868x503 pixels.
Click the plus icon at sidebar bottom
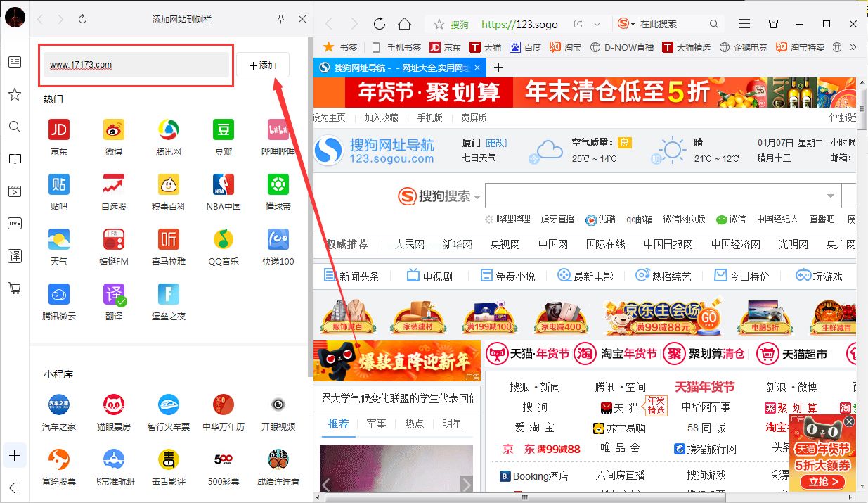pos(14,456)
